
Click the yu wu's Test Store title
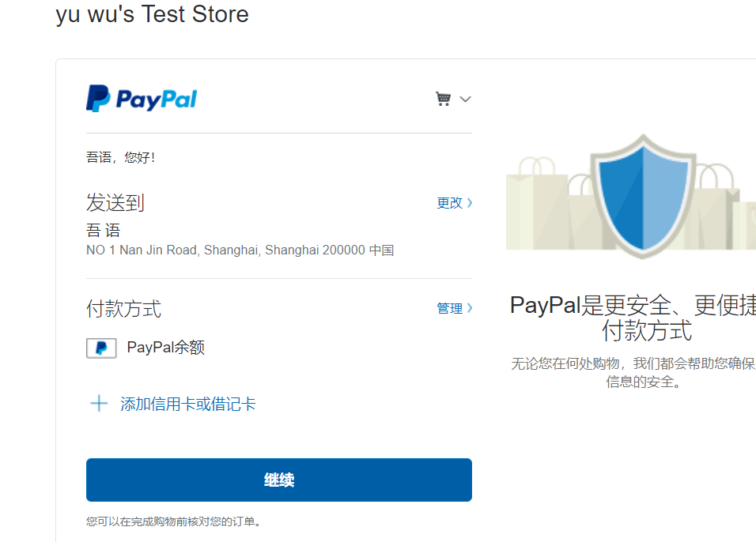click(153, 14)
